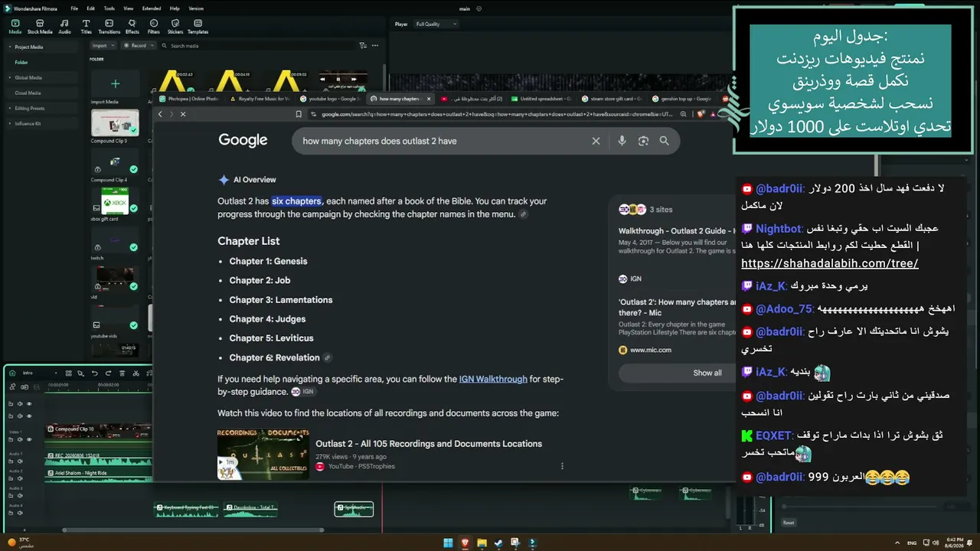Open the Tools menu in Filmora
Viewport: 980px width, 551px height.
pyautogui.click(x=109, y=8)
